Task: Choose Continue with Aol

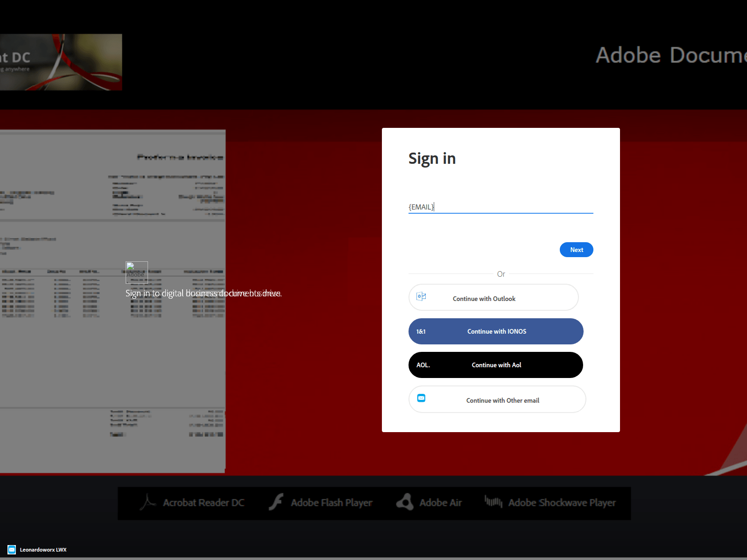Action: point(496,365)
